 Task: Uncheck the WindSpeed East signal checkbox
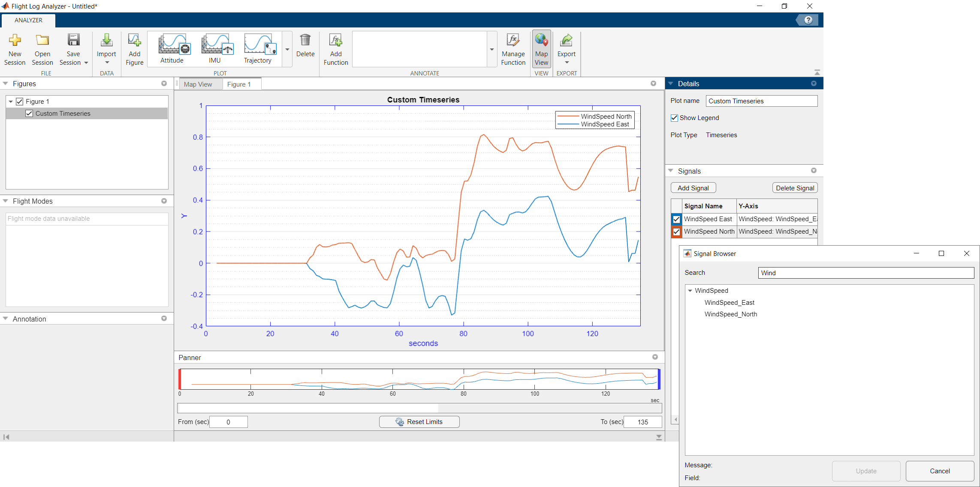[676, 219]
